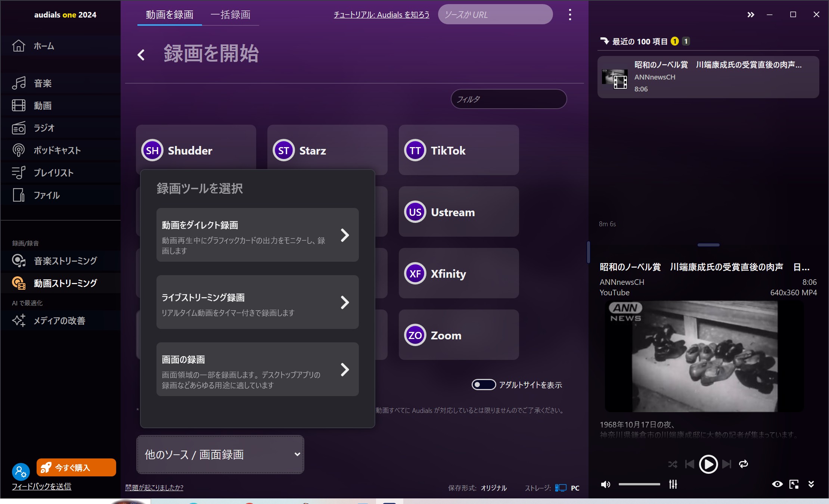Viewport: 829px width, 504px height.
Task: Open フィードバックを送信 link
Action: 41,486
